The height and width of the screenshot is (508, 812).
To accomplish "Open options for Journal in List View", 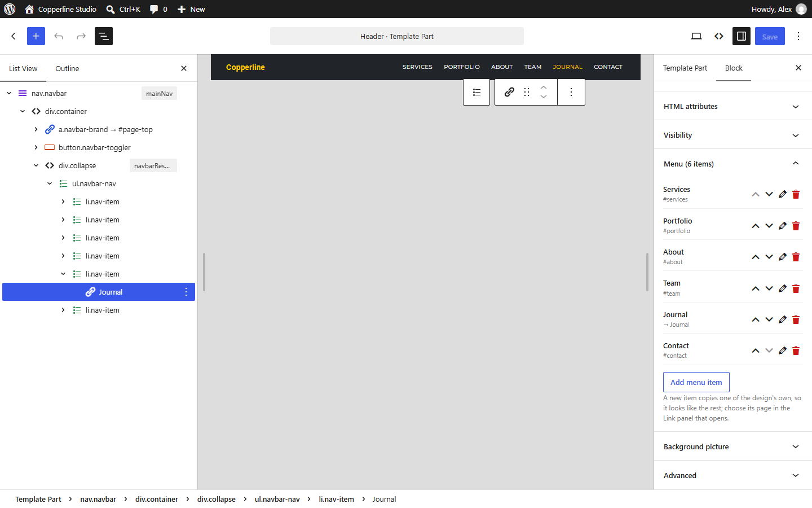I will (186, 292).
